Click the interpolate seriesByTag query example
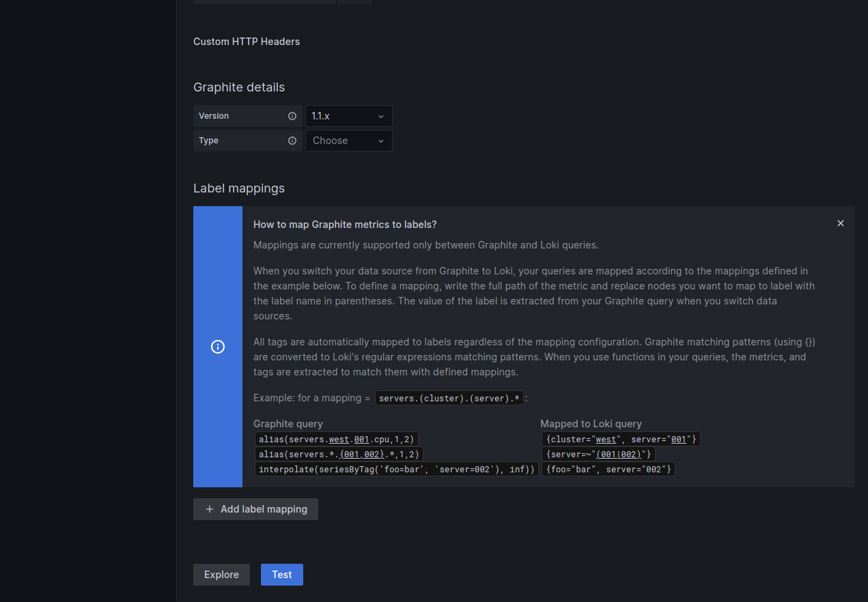The width and height of the screenshot is (868, 602). point(397,469)
